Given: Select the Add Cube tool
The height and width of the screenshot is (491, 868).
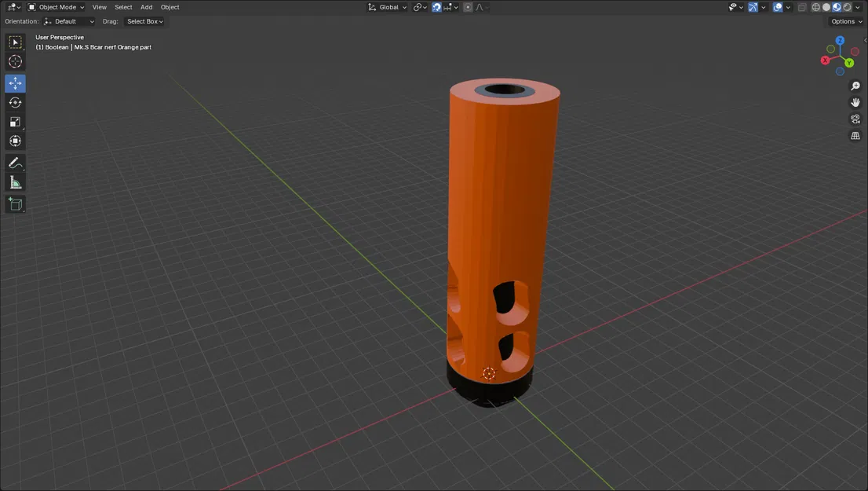Looking at the screenshot, I should [x=15, y=203].
